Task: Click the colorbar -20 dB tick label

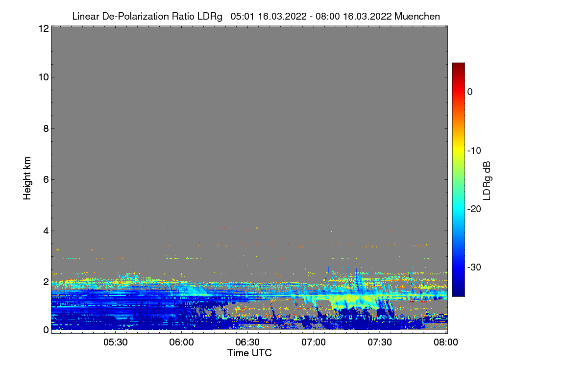Action: [x=475, y=209]
